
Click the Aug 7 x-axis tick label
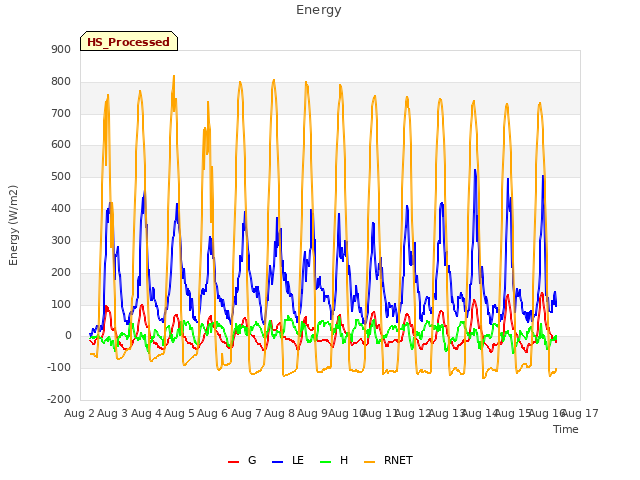[x=246, y=413]
